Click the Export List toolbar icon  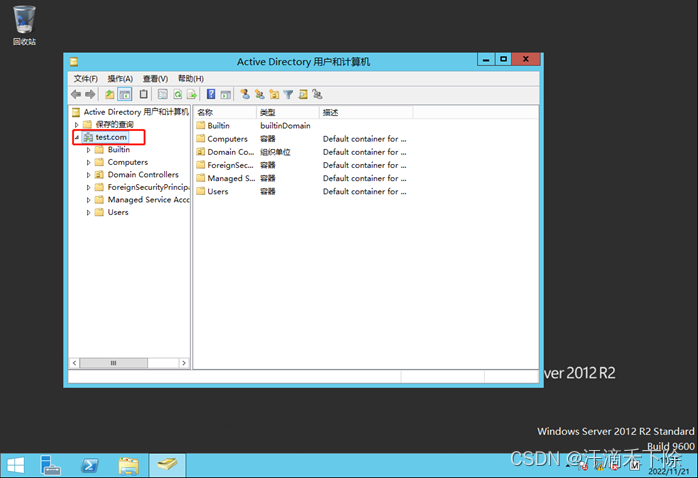point(192,94)
